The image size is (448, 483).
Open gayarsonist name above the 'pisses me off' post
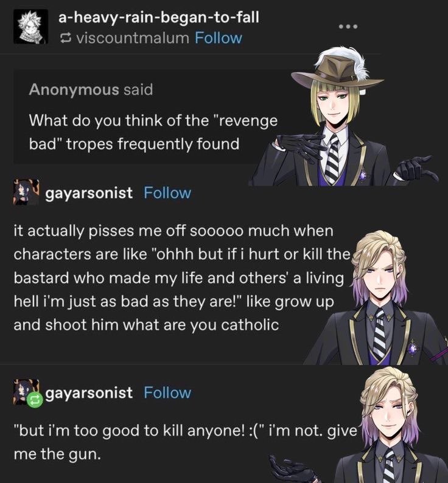click(x=89, y=193)
